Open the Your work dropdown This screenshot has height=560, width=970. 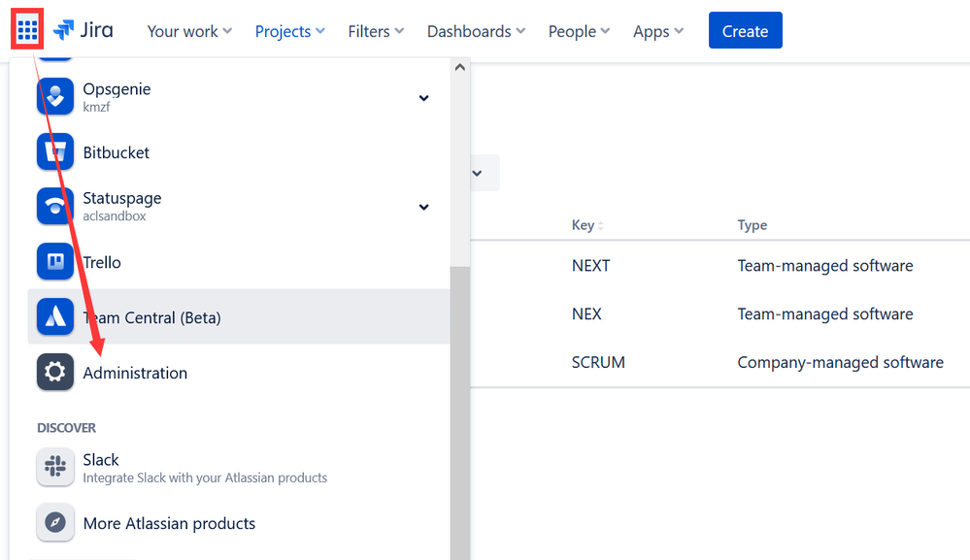click(x=189, y=31)
